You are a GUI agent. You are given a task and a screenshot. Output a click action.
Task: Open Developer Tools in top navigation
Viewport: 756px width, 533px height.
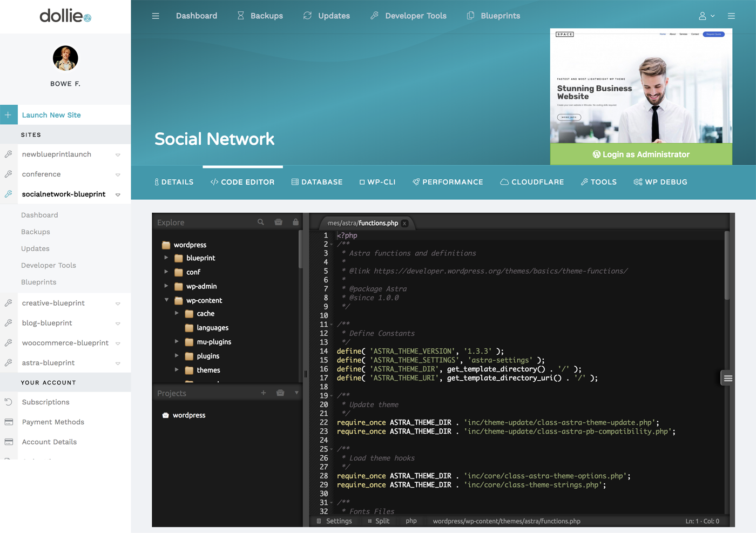pos(408,16)
